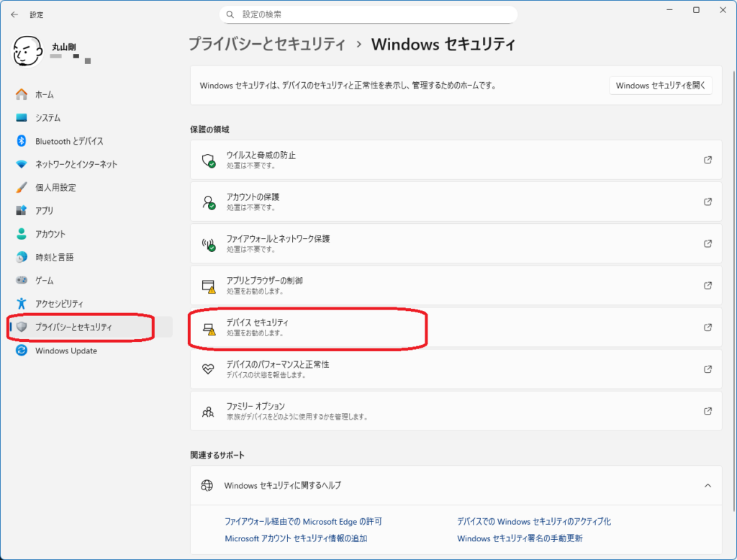Screen dimensions: 737x560
Task: Click the Bluetooth icon in sidebar
Action: [x=21, y=140]
